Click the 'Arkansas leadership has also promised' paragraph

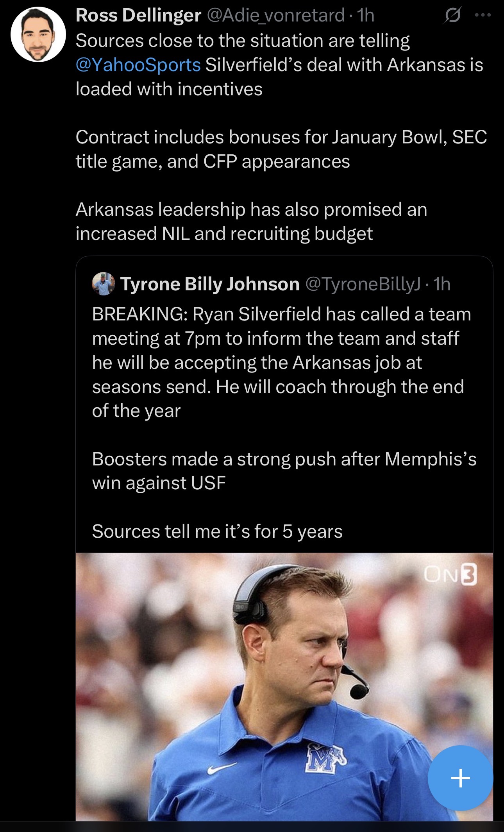pos(251,221)
